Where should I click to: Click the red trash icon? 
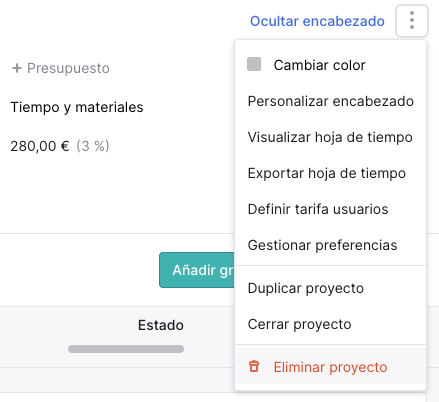point(254,366)
